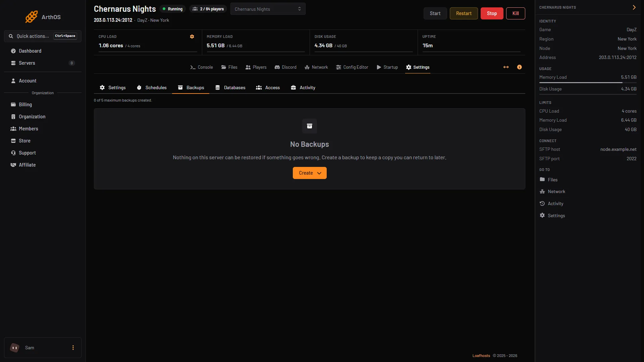Go to Dashboard in sidebar
The width and height of the screenshot is (644, 362).
(43, 51)
